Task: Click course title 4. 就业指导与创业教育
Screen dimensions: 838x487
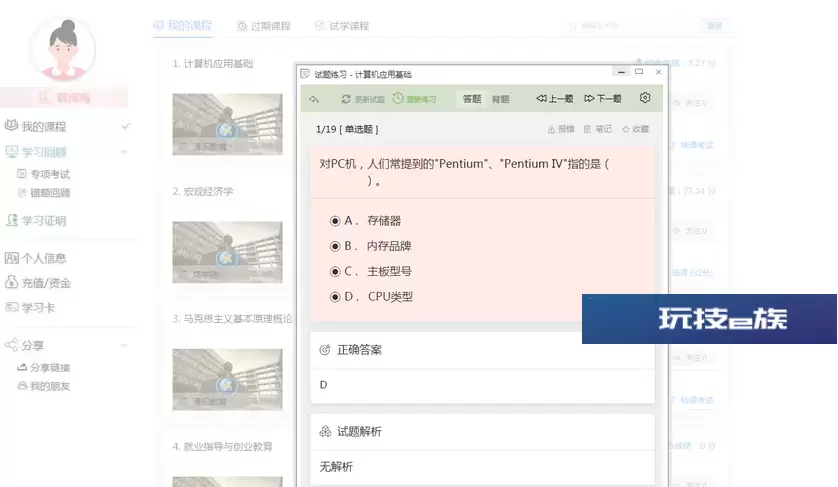Action: coord(222,446)
